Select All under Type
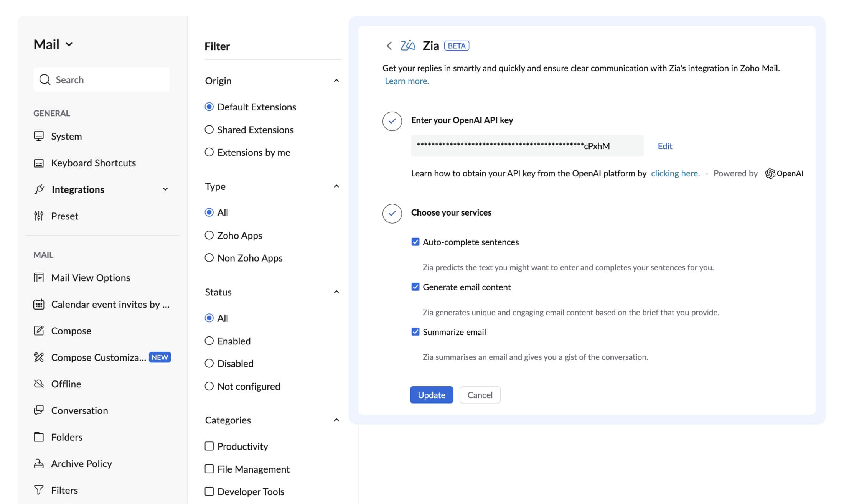This screenshot has width=844, height=504. pyautogui.click(x=209, y=212)
